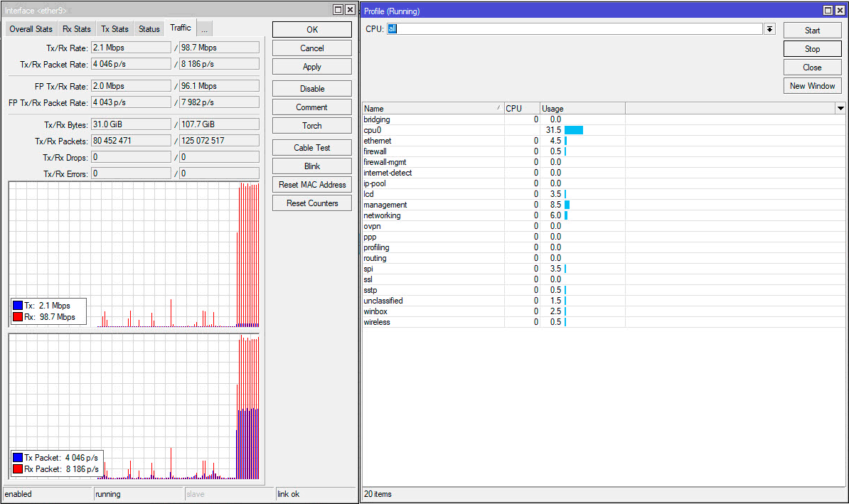Select the Status tab
Viewport: 849px width, 504px height.
point(149,29)
